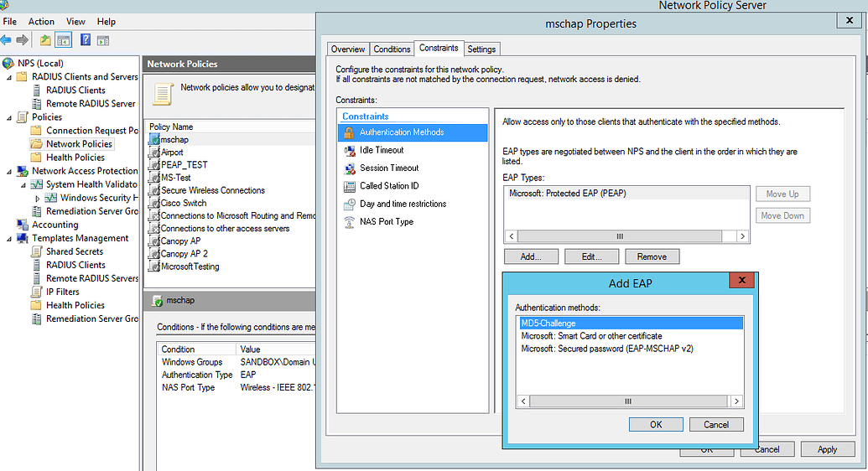Screen dimensions: 868x471
Task: Select the Day and time restrictions icon
Action: point(350,204)
